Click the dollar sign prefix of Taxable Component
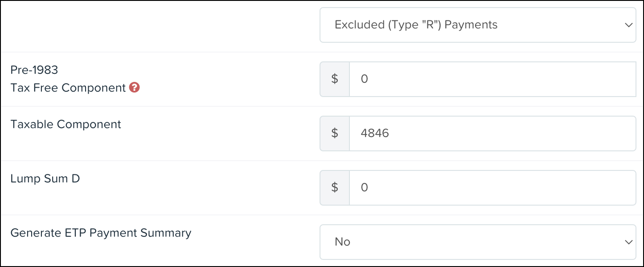This screenshot has height=267, width=644. [335, 133]
